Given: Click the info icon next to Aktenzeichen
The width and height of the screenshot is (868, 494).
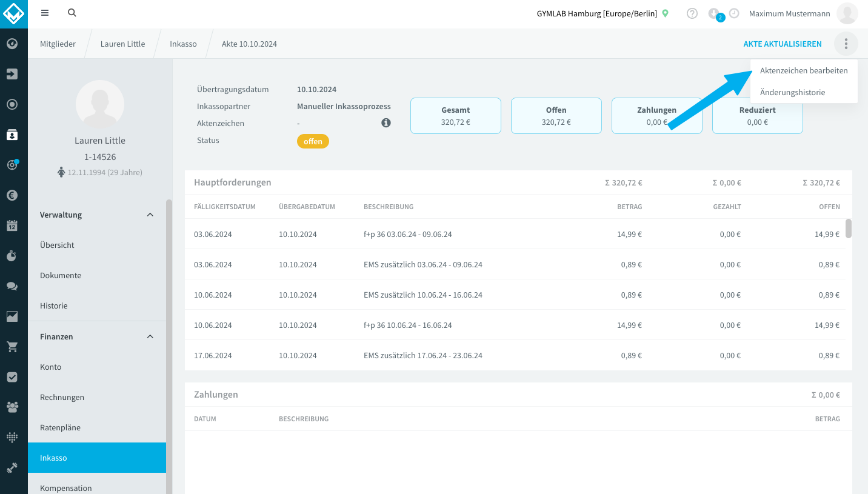Looking at the screenshot, I should click(386, 123).
